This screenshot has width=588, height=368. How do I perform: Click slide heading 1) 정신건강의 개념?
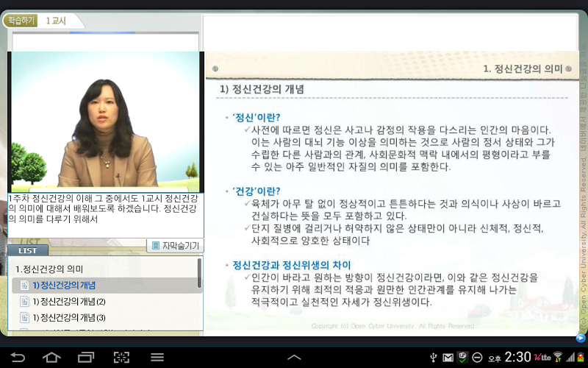262,89
